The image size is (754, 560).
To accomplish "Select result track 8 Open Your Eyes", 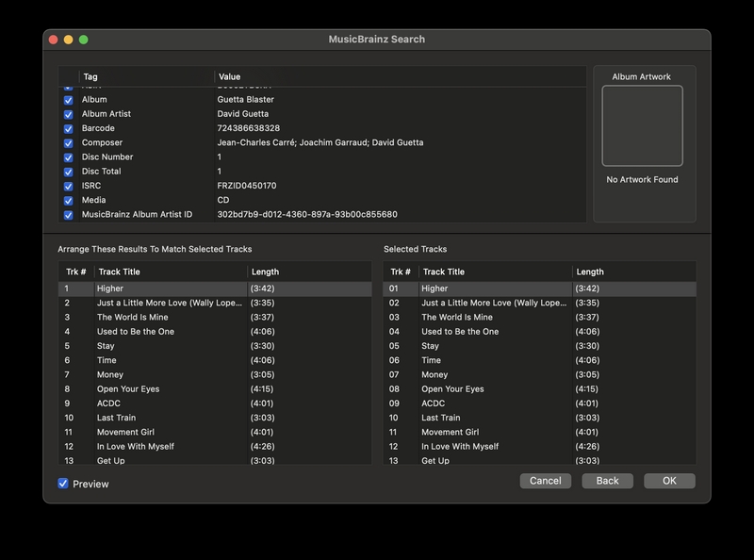I will click(215, 389).
